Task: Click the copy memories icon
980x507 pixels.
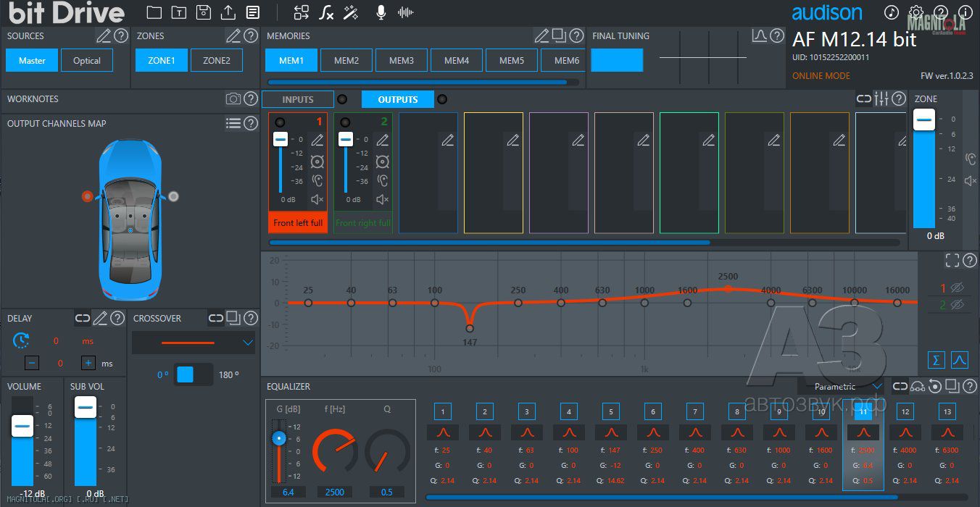Action: (559, 35)
